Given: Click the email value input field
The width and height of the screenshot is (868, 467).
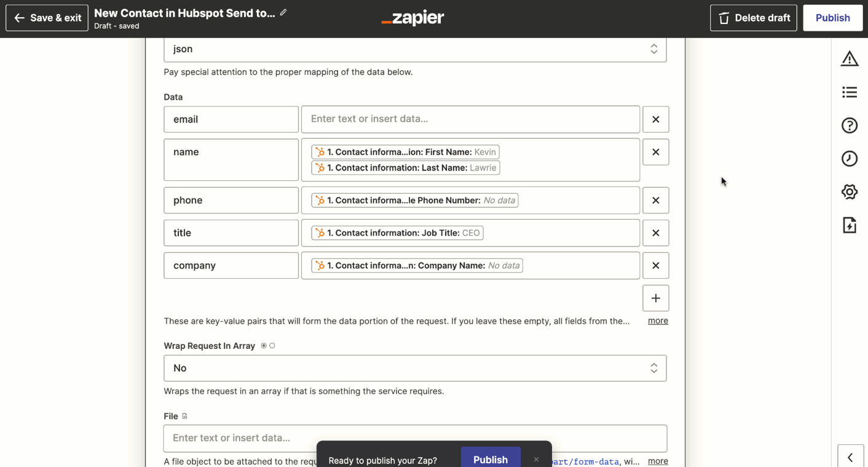Looking at the screenshot, I should (470, 119).
